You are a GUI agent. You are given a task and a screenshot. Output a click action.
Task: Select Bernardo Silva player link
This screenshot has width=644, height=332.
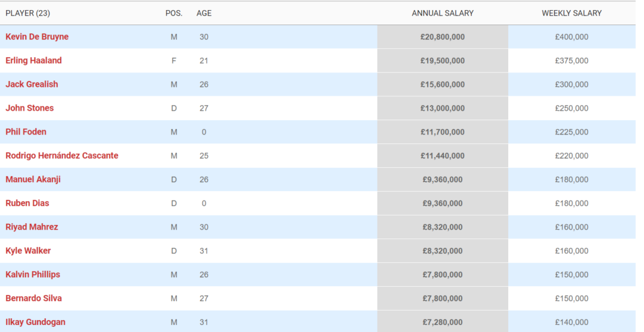tap(34, 298)
